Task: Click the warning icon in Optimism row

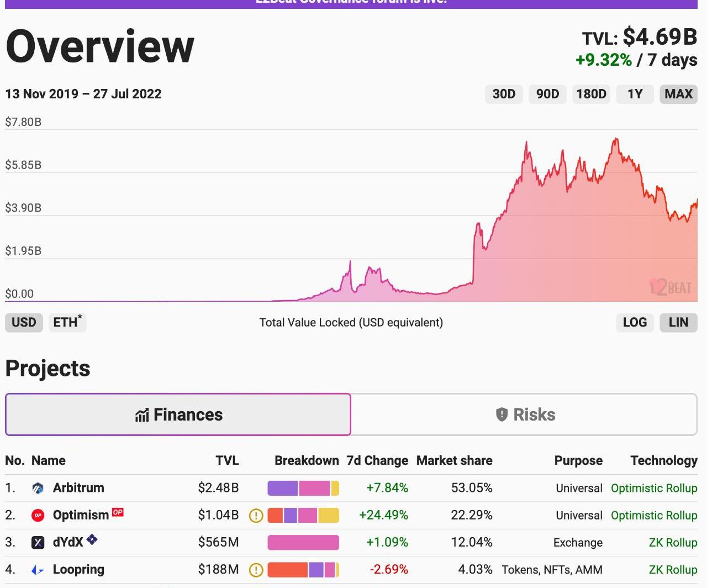Action: click(x=256, y=516)
